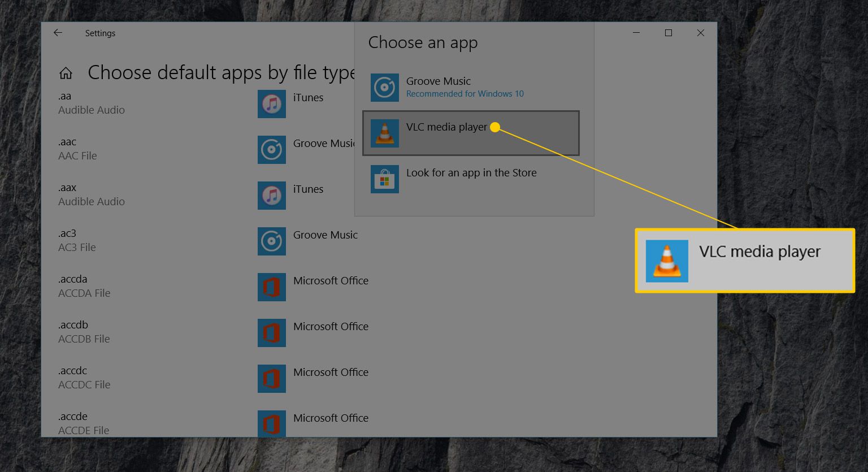Screen dimensions: 868x472
Task: Go to the Settings home icon
Action: pos(66,73)
